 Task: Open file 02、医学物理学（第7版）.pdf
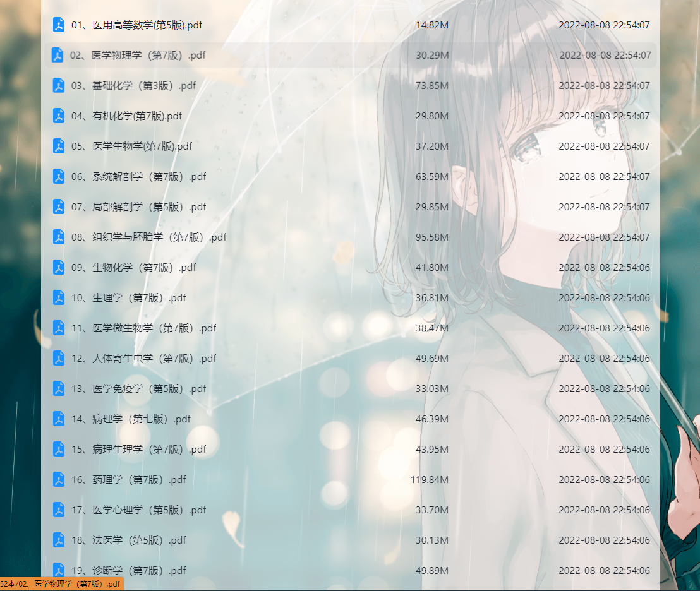click(x=138, y=56)
